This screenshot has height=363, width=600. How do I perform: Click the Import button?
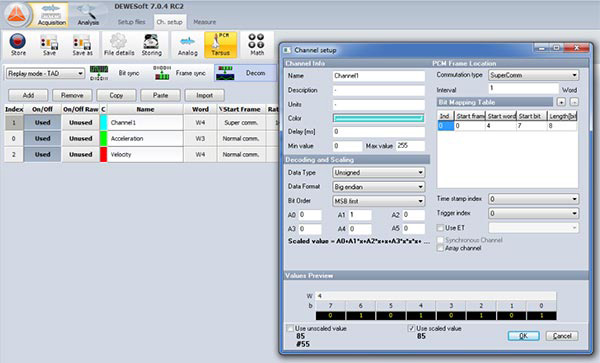(x=205, y=95)
